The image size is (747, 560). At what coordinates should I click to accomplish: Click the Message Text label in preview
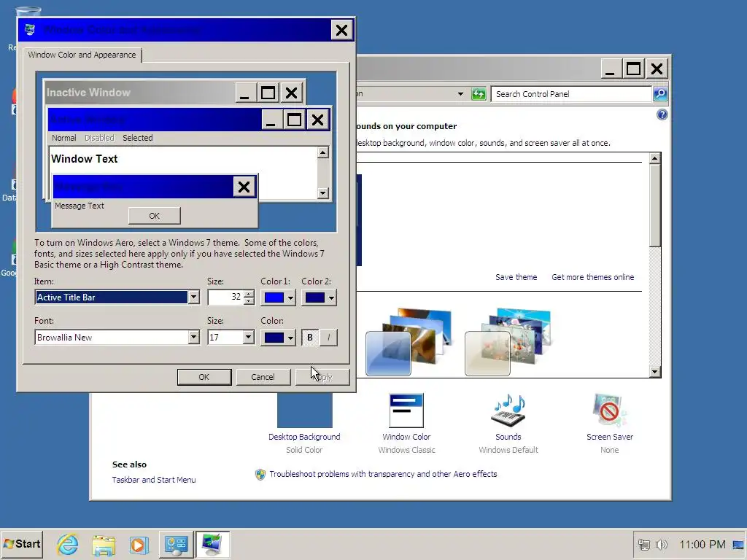coord(79,206)
